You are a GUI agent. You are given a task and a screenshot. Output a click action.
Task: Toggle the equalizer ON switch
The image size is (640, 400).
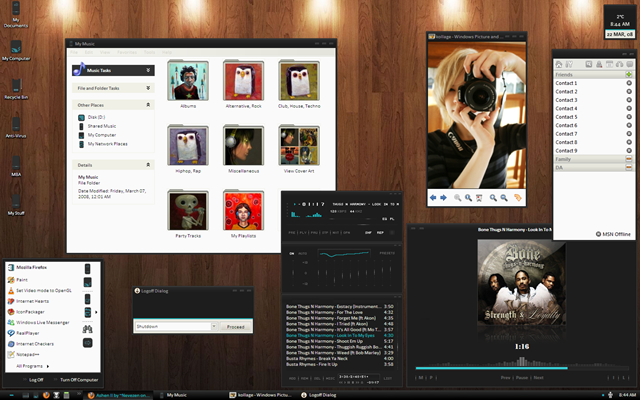coord(292,254)
